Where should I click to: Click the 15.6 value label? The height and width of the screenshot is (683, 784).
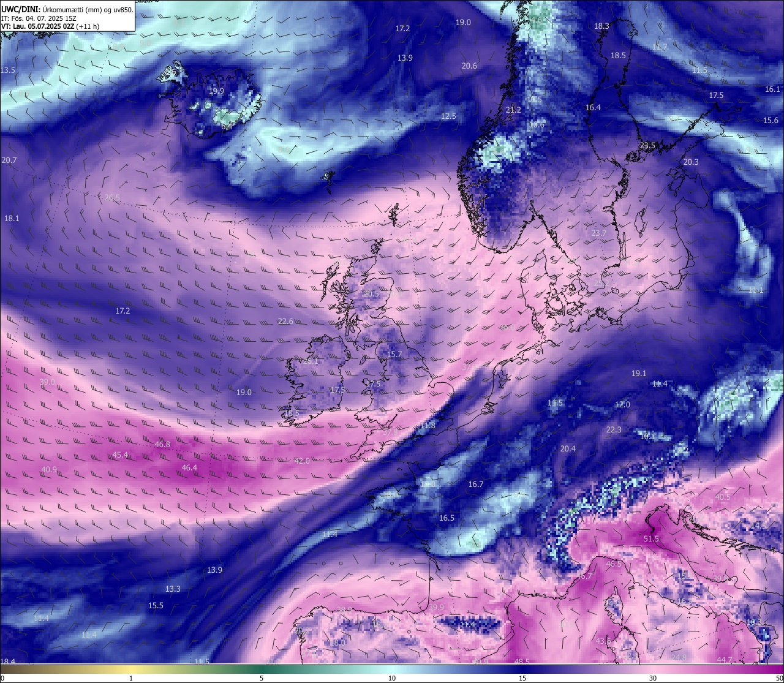[x=771, y=120]
